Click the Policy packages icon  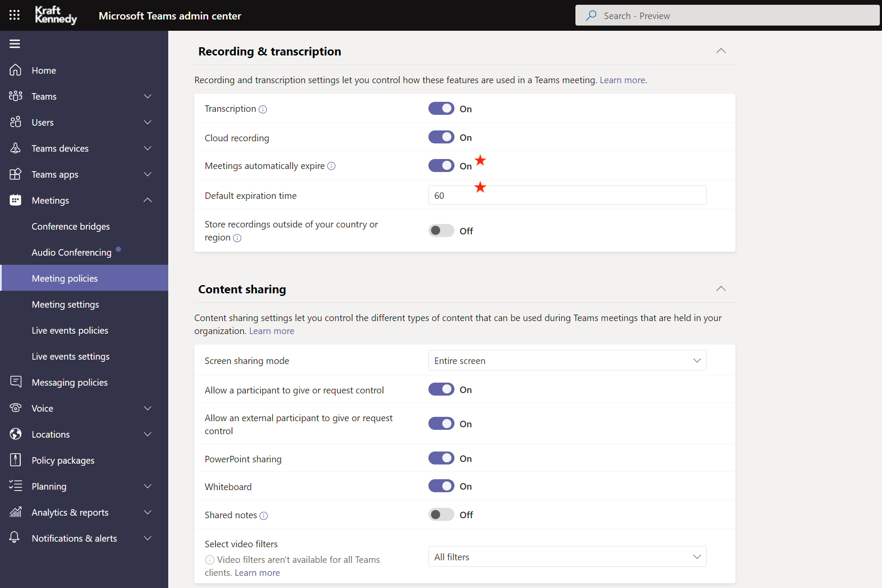16,460
